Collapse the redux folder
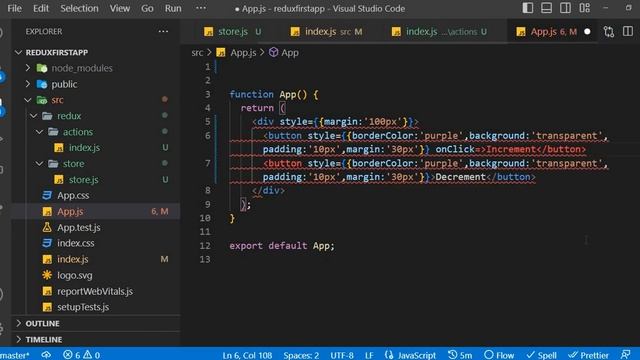 click(x=69, y=116)
